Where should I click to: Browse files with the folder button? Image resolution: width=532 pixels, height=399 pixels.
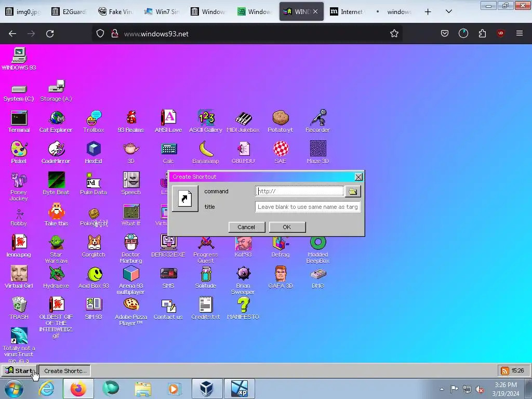point(353,191)
